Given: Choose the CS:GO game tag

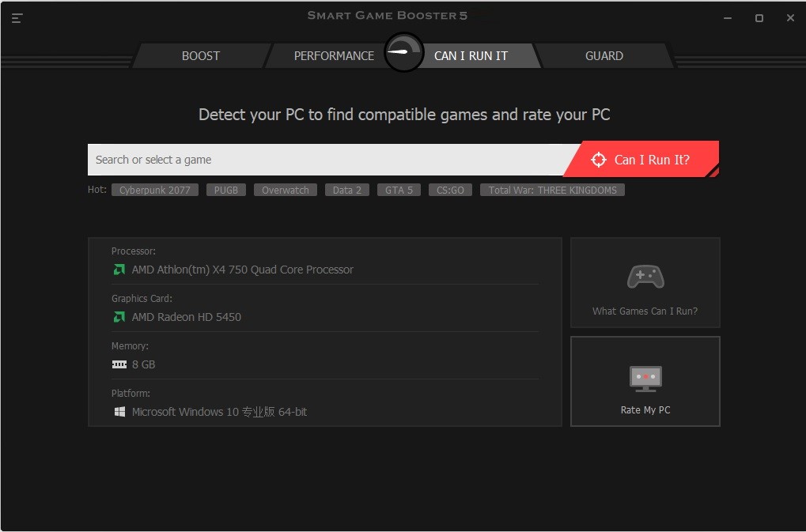Looking at the screenshot, I should 450,190.
